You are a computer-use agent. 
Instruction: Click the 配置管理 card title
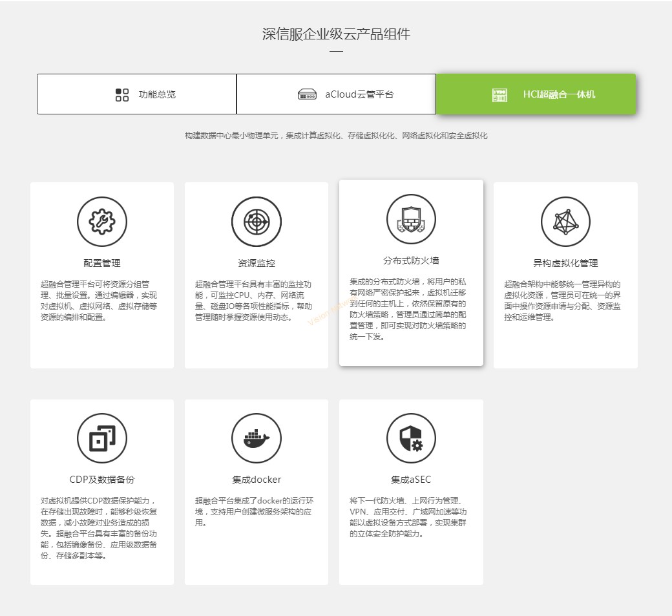click(x=101, y=263)
